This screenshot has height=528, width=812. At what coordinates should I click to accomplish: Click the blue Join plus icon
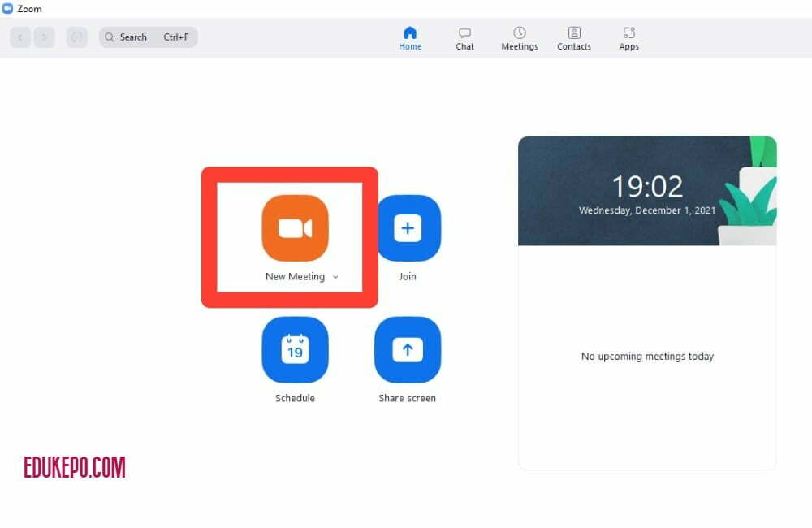[408, 228]
